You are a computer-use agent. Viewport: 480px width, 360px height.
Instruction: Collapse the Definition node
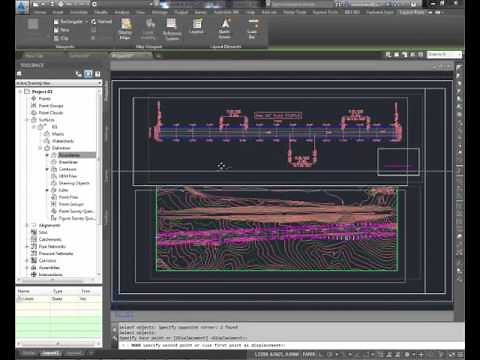click(x=41, y=148)
